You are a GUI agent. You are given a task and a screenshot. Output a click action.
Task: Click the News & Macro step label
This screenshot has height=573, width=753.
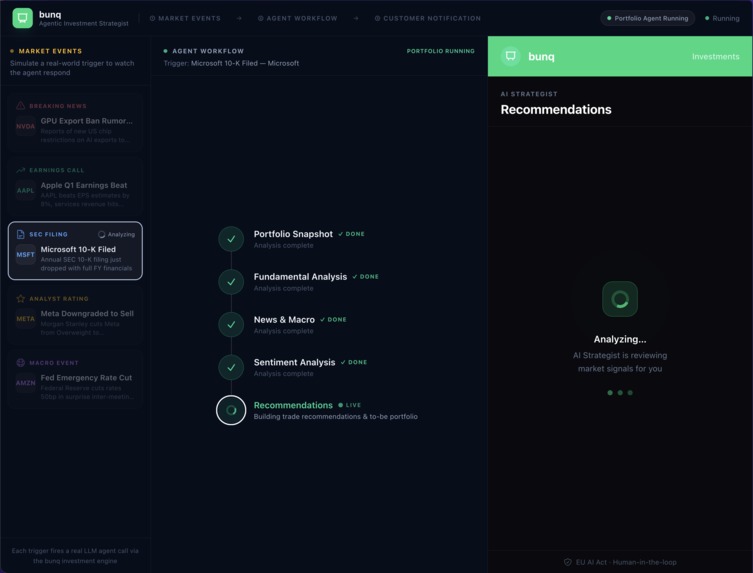284,319
